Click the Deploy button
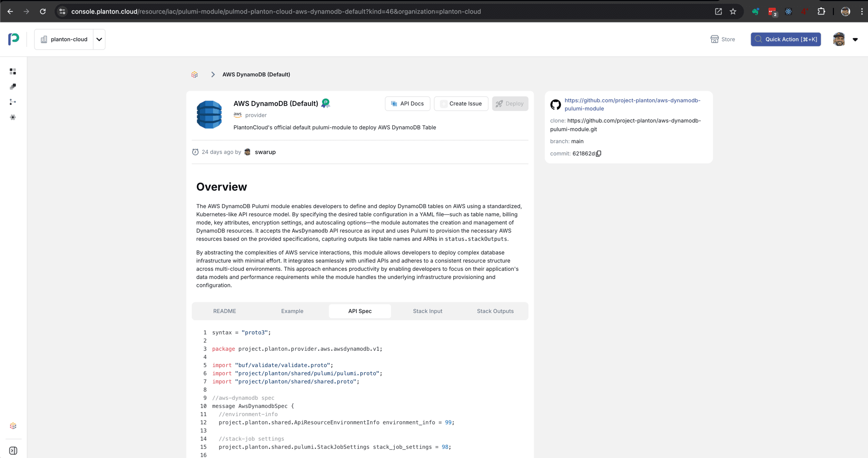 [510, 104]
